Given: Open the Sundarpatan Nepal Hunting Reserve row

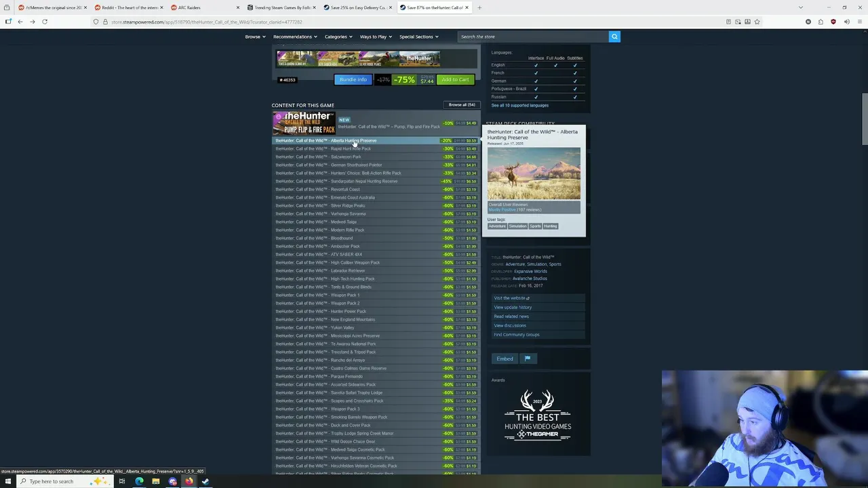Looking at the screenshot, I should pos(376,181).
